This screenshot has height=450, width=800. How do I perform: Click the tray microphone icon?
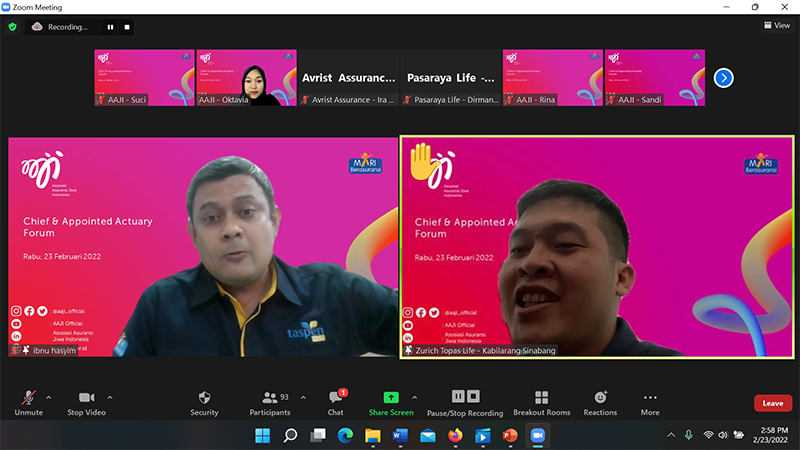point(689,435)
